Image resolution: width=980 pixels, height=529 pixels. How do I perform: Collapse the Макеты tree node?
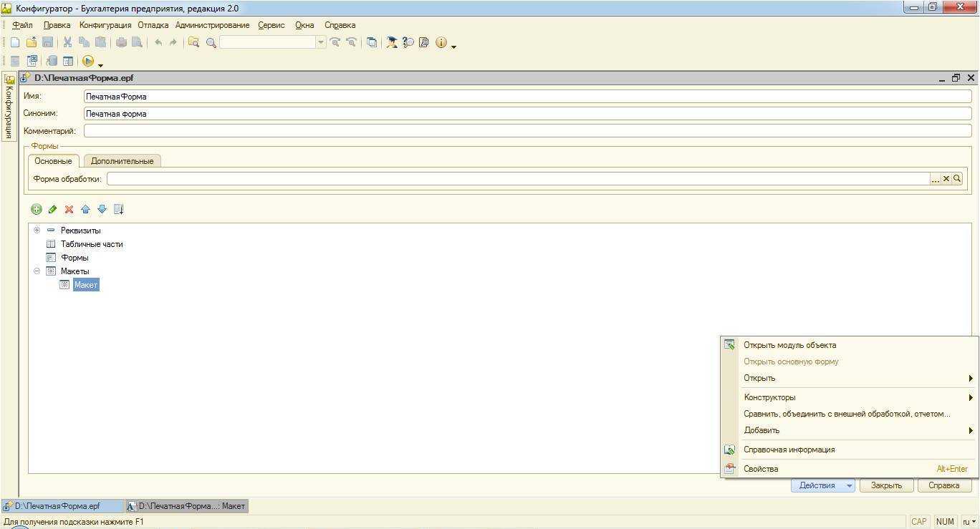37,271
